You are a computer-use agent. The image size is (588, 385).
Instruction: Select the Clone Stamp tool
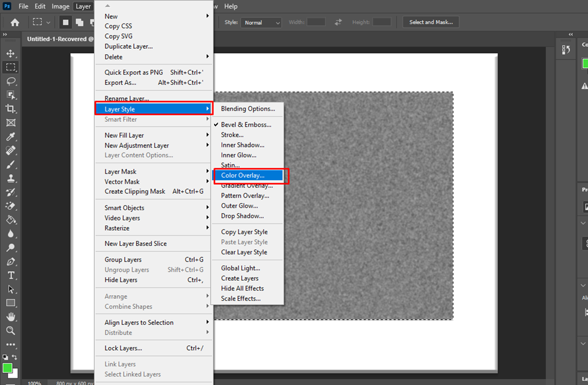[10, 178]
